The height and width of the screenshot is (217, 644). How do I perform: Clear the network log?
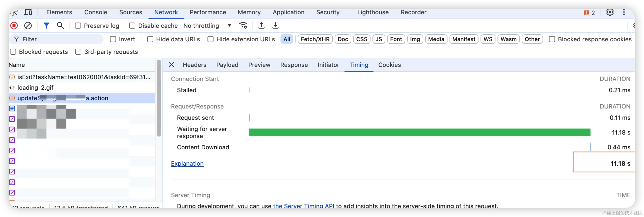pos(28,26)
